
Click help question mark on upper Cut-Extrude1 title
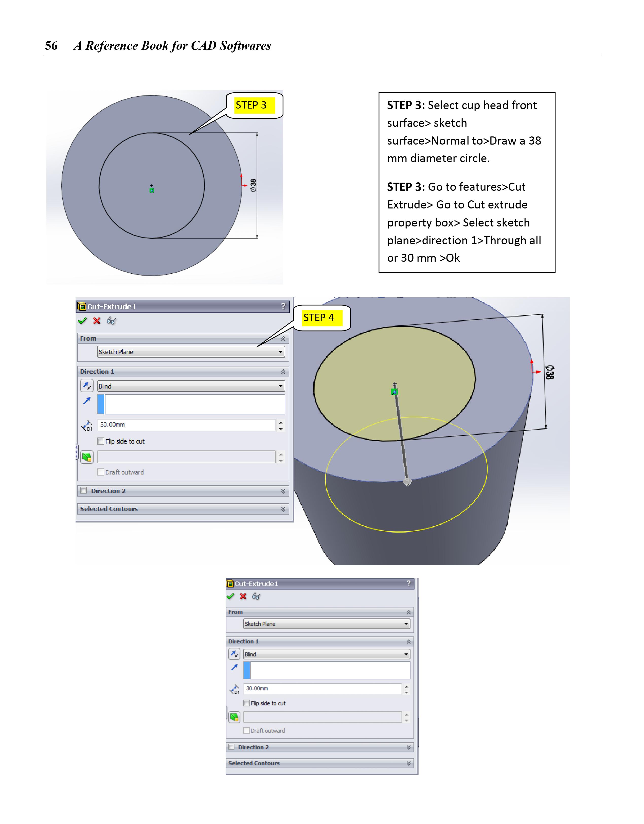pos(283,306)
